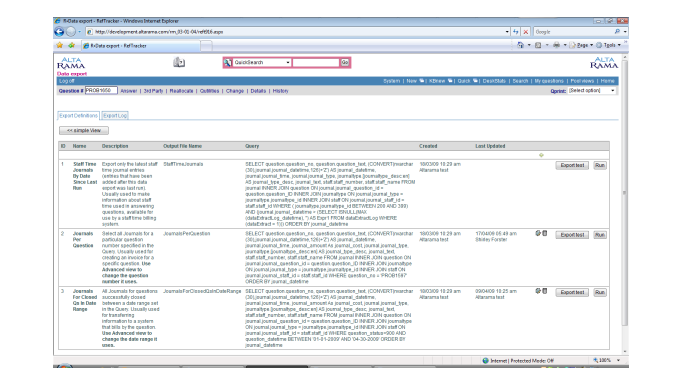Click Export test for Journals Per Question row

572,235
